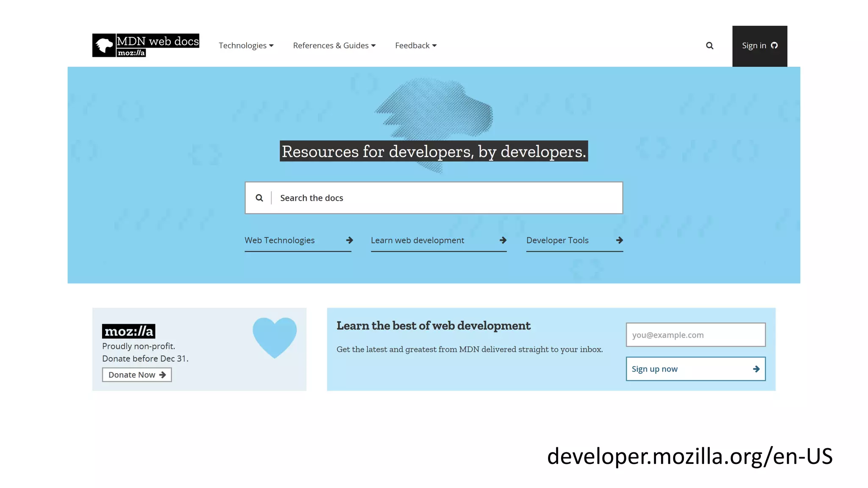Click the header search magnifier icon
The width and height of the screenshot is (868, 488).
click(709, 46)
